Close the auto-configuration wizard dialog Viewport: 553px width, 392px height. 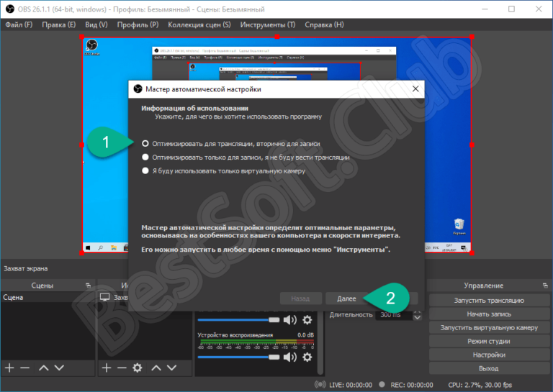point(415,88)
